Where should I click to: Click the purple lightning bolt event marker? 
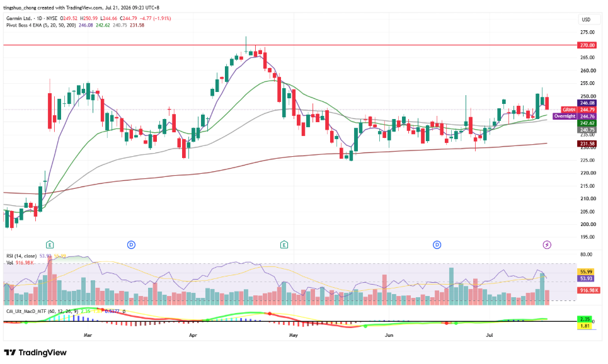[x=547, y=244]
